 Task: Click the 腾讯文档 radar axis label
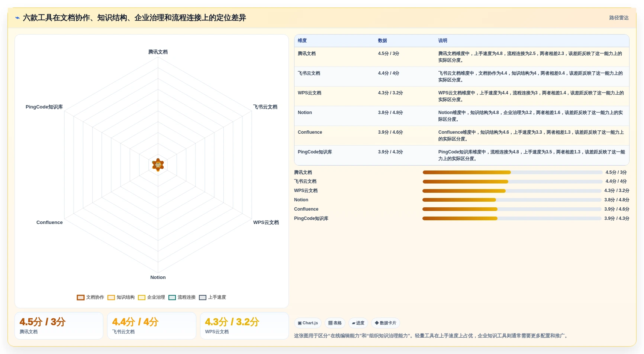(x=158, y=52)
